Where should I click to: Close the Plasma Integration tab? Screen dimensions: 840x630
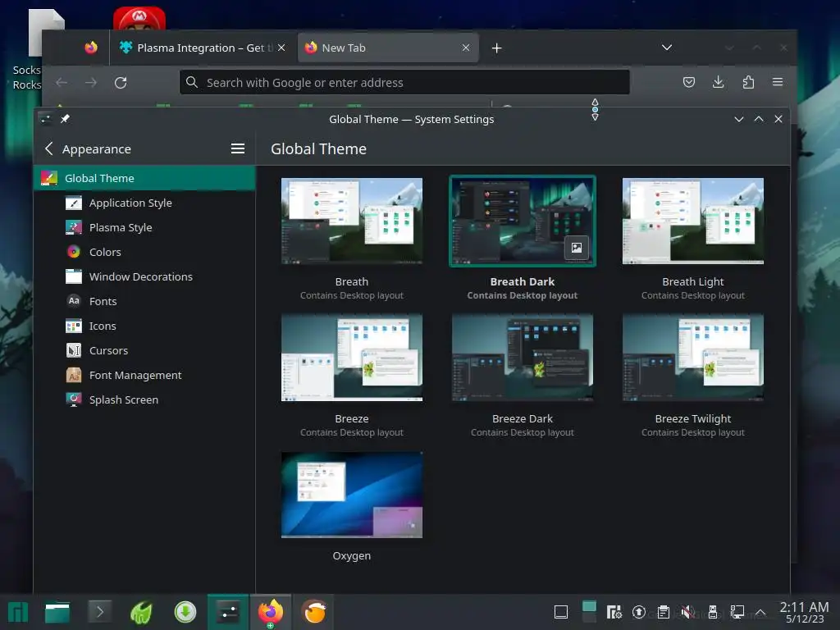tap(281, 48)
